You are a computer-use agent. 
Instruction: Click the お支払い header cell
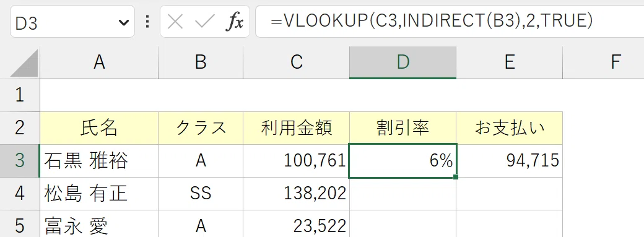tap(509, 127)
